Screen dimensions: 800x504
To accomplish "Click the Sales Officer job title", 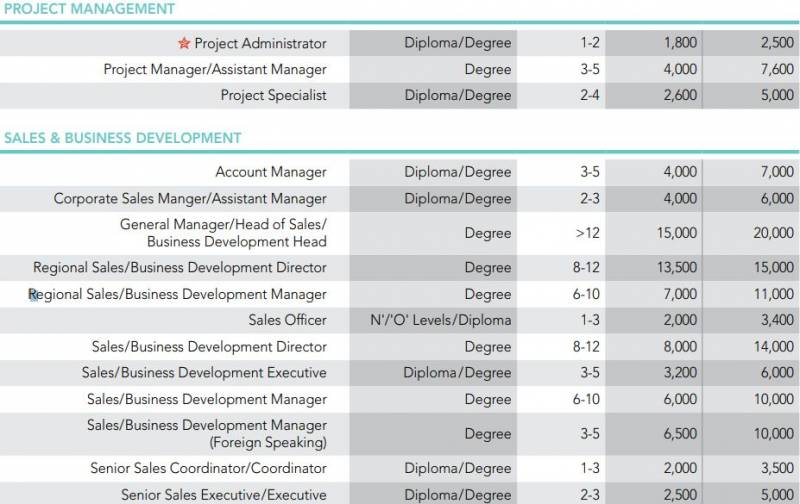I will coord(287,321).
